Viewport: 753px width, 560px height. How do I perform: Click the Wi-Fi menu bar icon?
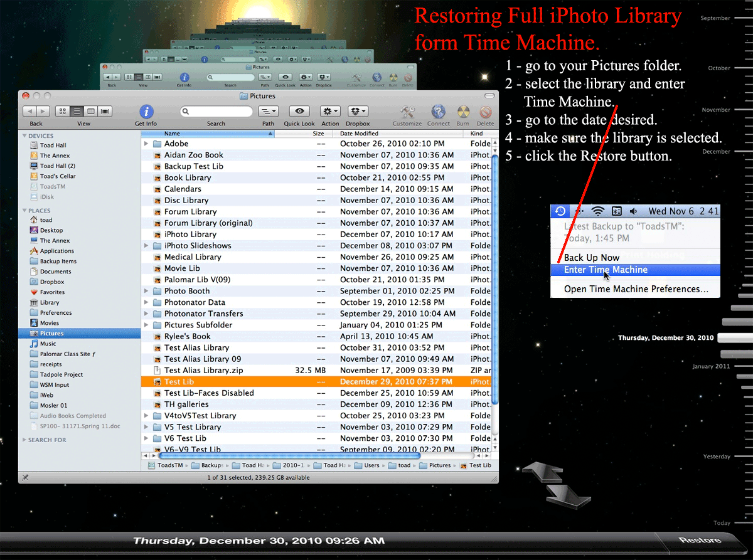597,211
